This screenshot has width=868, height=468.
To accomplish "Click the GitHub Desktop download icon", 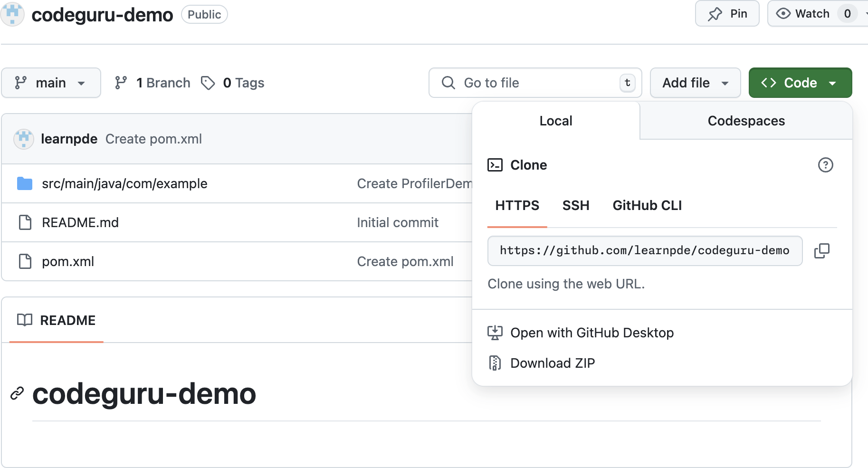I will 495,333.
